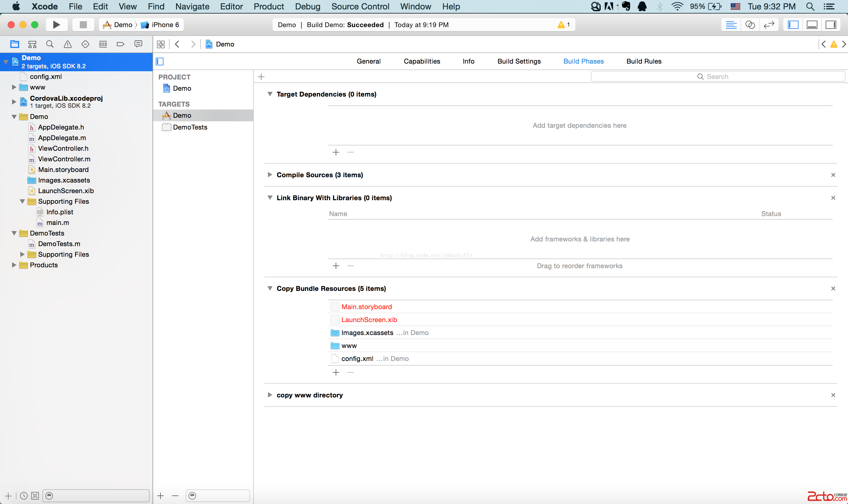Screen dimensions: 848x504
Task: Switch to the Build Settings tab
Action: tap(519, 61)
